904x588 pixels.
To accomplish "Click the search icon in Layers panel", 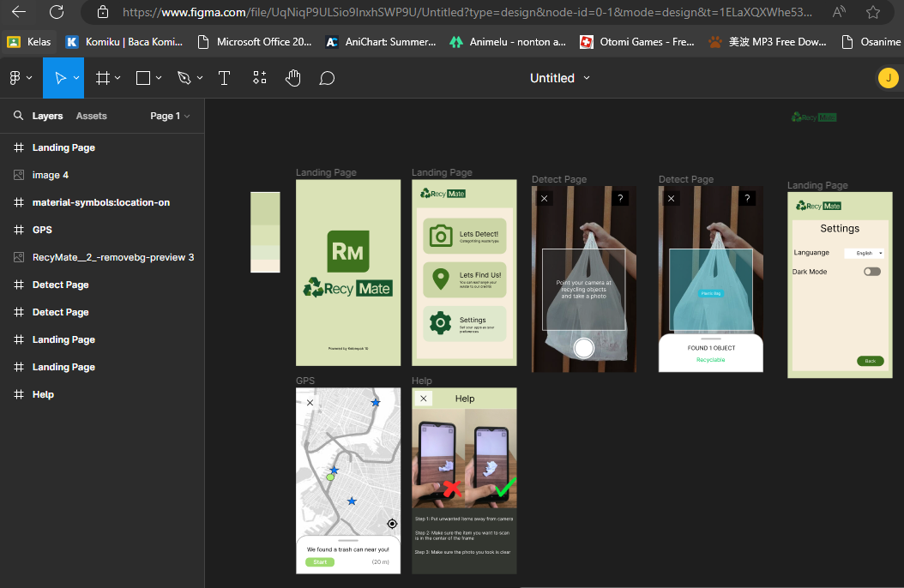I will click(x=18, y=116).
